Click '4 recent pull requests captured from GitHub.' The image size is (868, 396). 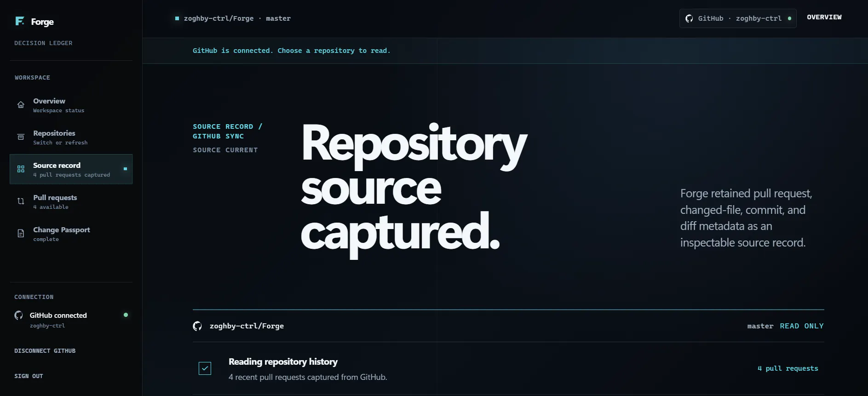[x=308, y=377]
